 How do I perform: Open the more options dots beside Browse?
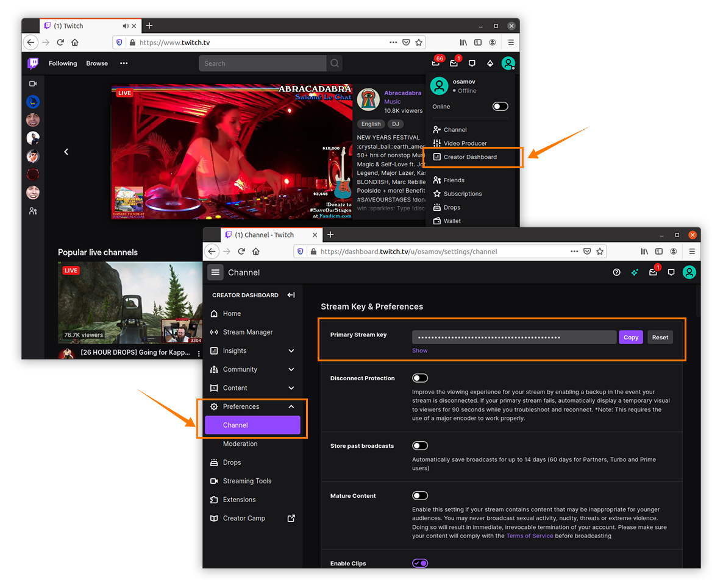124,63
